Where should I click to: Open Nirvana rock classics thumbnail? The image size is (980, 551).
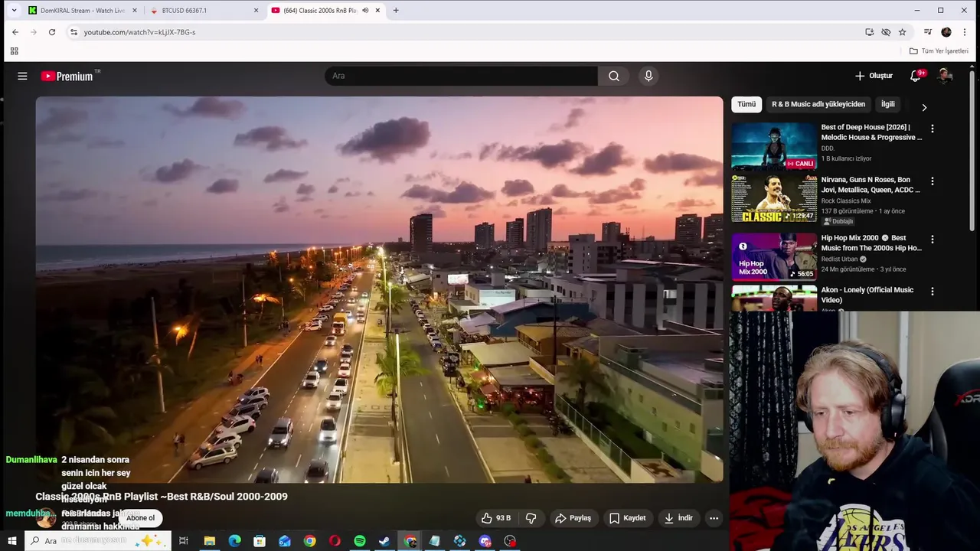774,199
